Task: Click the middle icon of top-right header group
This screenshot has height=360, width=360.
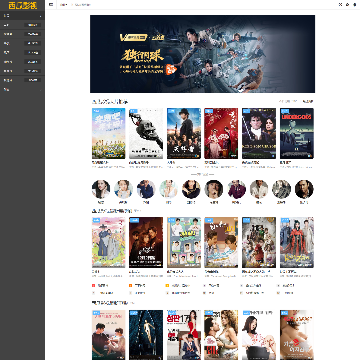Action: [x=347, y=5]
